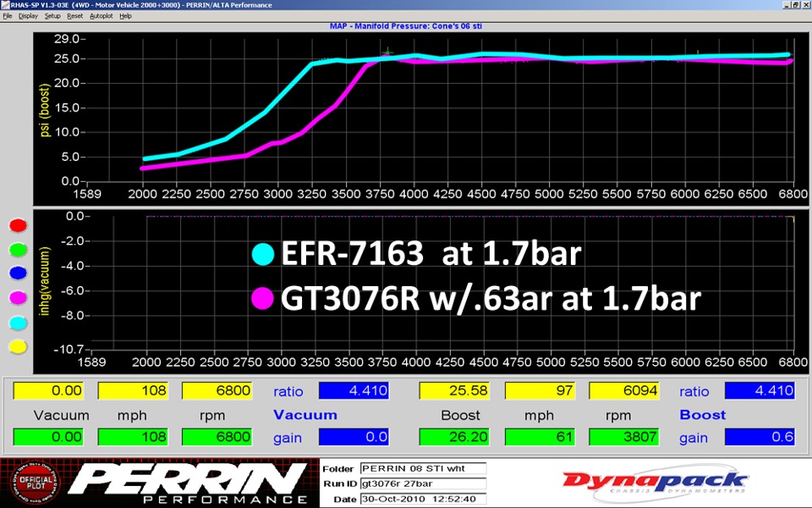
Task: Click the yellow rpm value 6094
Action: tap(624, 391)
